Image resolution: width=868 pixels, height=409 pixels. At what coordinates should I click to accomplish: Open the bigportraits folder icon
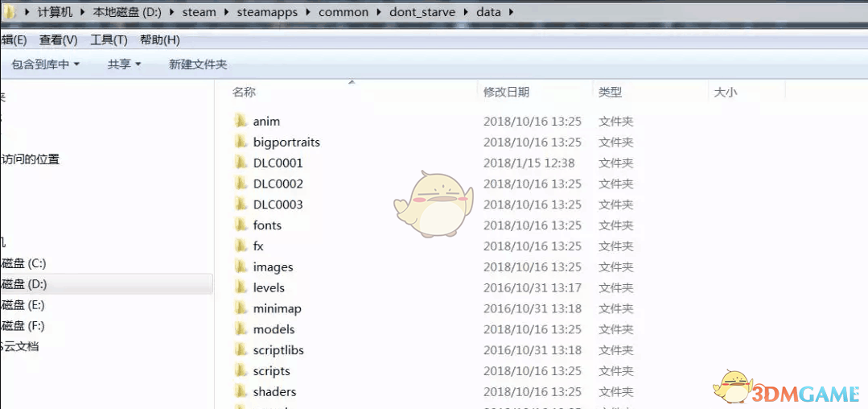click(241, 142)
